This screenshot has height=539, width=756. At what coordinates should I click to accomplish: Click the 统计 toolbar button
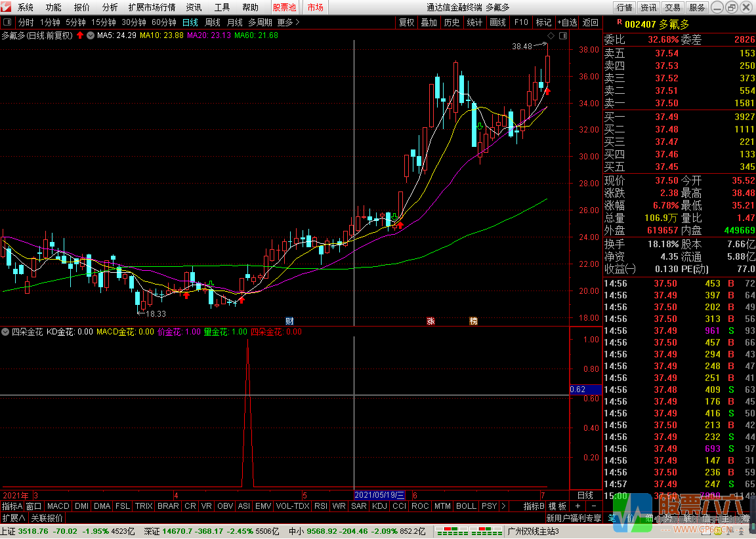point(474,23)
